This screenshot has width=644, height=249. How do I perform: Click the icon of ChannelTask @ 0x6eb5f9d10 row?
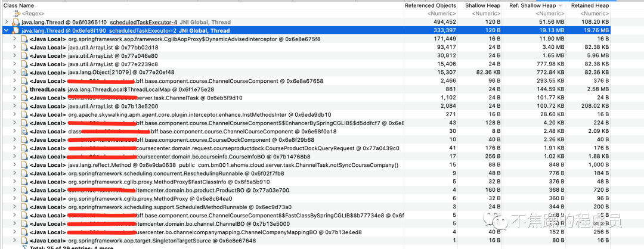(x=24, y=98)
